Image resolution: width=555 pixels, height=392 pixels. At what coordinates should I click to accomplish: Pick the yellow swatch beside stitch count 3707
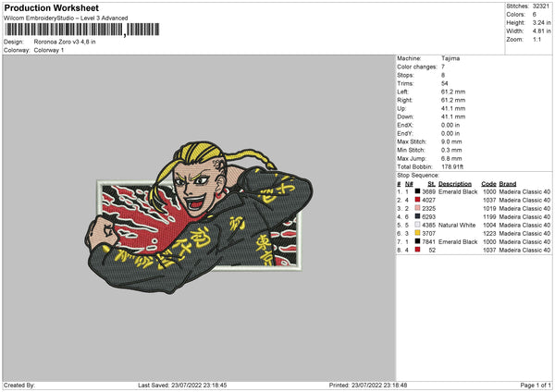pos(417,233)
